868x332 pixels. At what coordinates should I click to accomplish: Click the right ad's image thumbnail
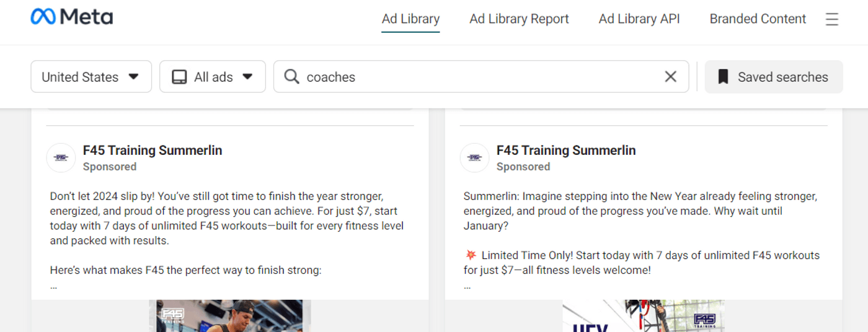[644, 316]
